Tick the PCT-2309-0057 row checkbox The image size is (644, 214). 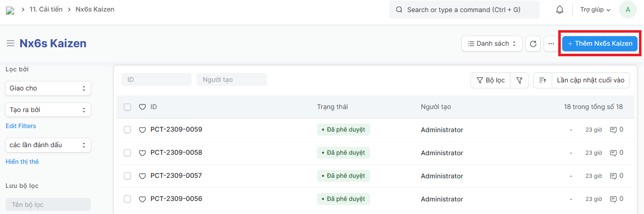pos(127,176)
